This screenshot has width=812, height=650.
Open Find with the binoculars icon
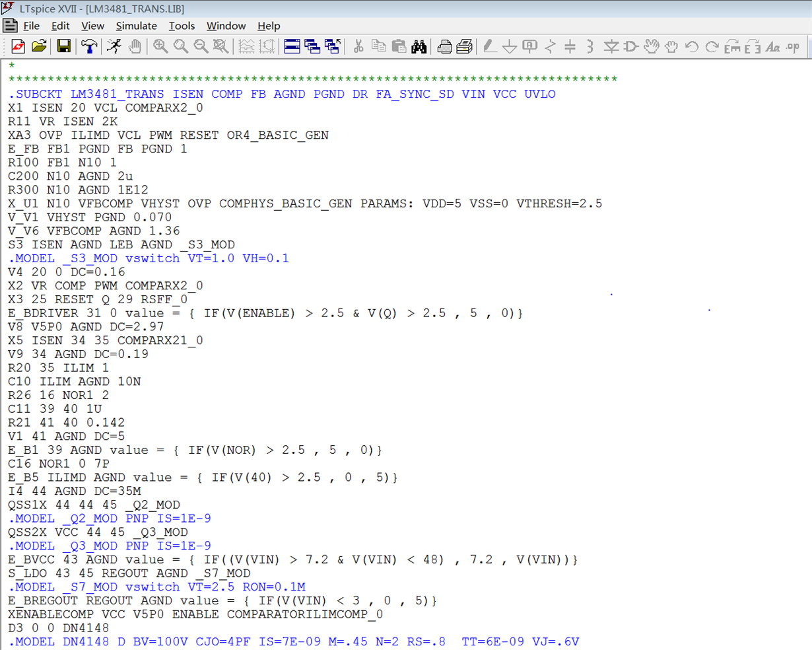(x=419, y=46)
